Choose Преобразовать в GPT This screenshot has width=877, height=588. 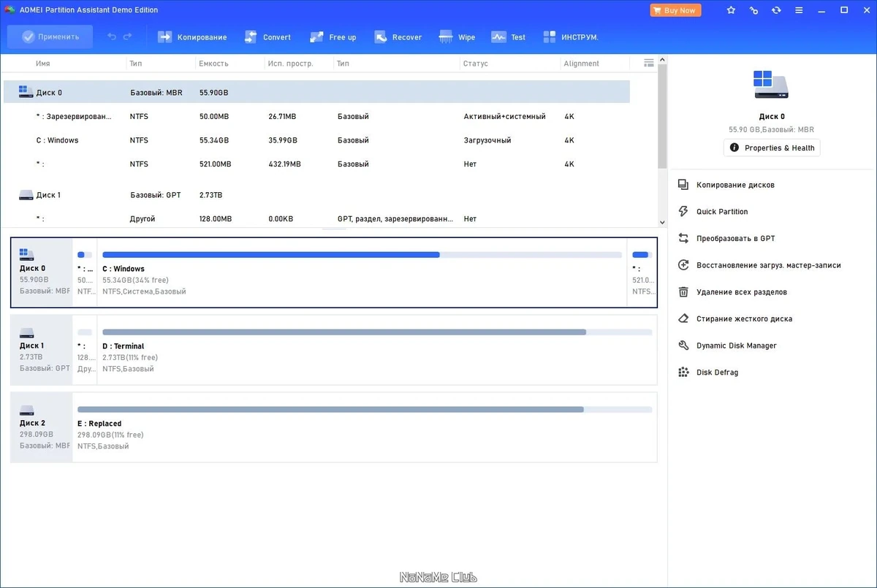735,238
